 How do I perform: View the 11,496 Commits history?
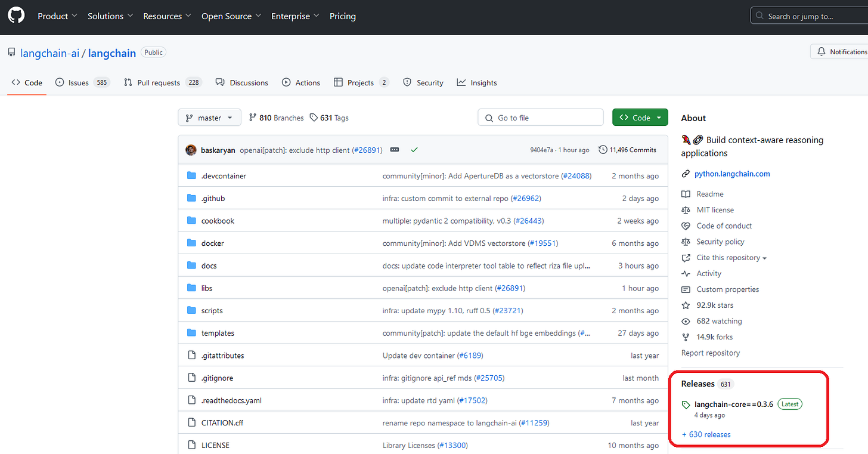[628, 150]
